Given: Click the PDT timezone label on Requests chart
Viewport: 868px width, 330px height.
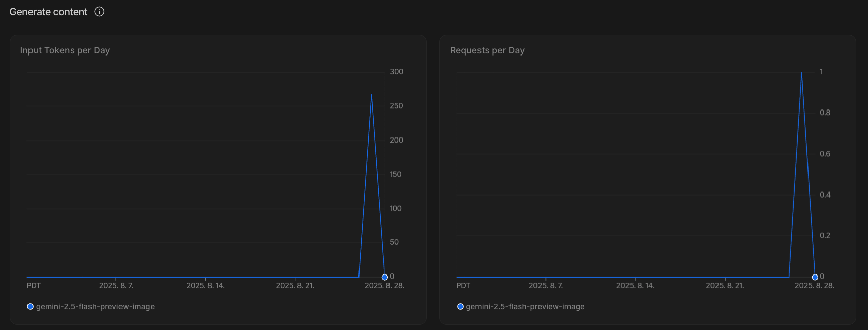Looking at the screenshot, I should click(463, 286).
